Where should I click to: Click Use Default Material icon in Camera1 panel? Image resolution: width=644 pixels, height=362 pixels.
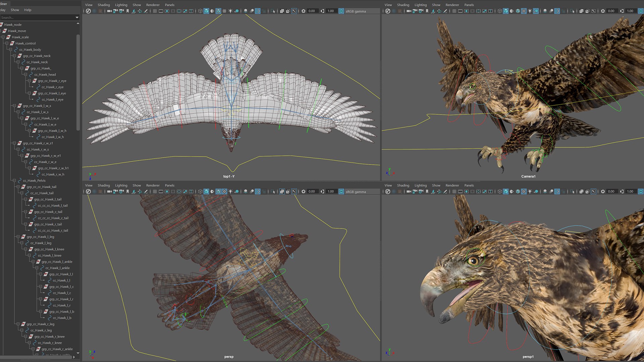tap(512, 11)
